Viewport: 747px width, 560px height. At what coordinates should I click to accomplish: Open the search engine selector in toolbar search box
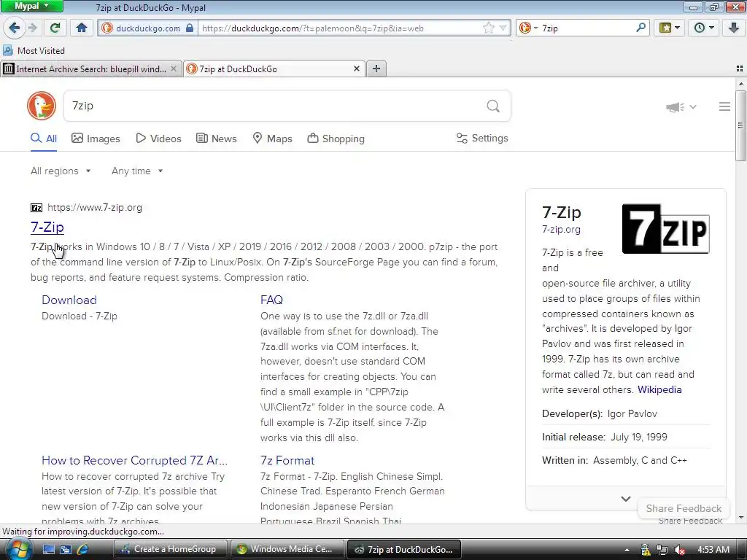pos(528,28)
